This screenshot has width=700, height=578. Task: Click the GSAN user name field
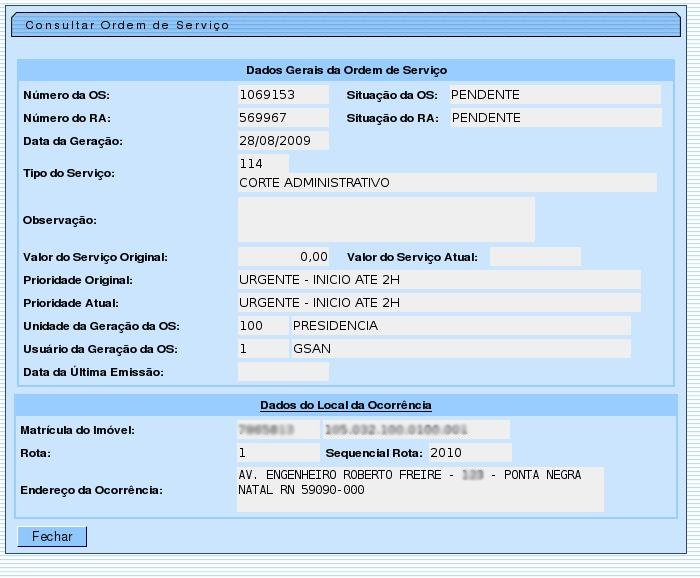[x=460, y=349]
